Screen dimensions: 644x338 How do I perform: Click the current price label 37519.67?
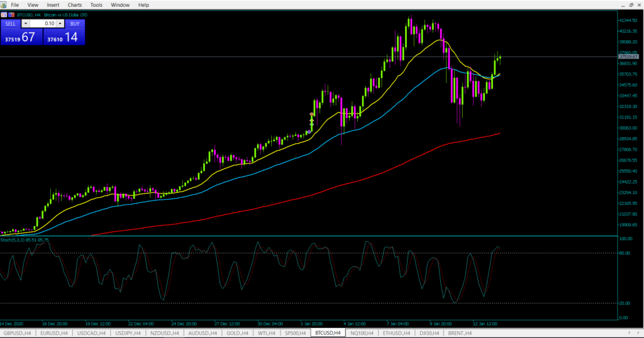pos(628,57)
